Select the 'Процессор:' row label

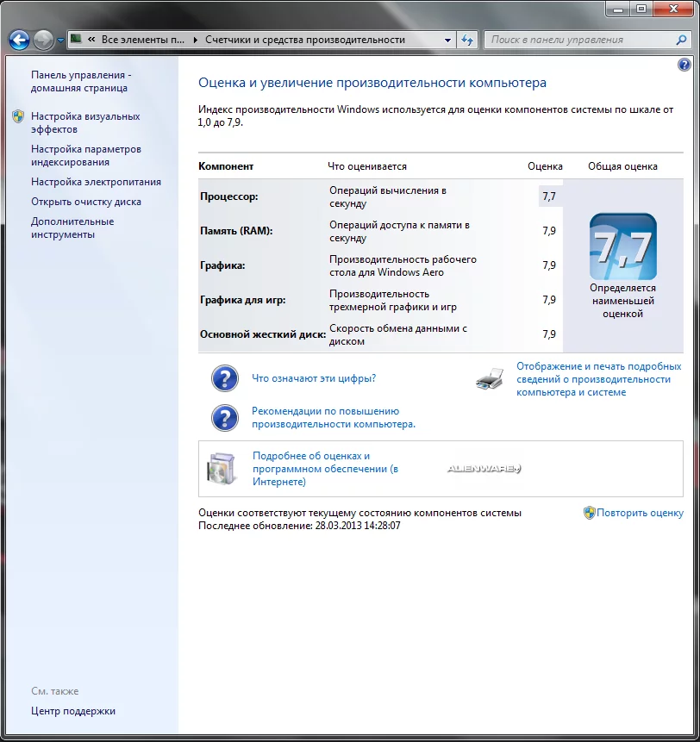[x=229, y=196]
